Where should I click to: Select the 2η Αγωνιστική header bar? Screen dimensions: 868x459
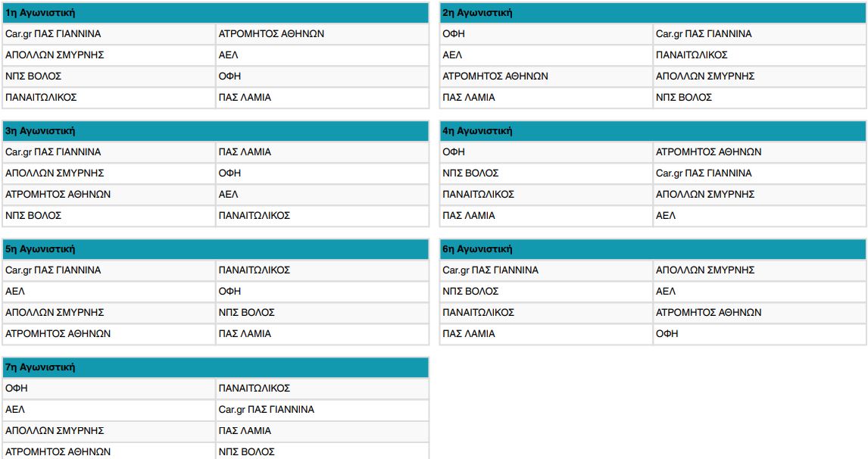coord(653,13)
